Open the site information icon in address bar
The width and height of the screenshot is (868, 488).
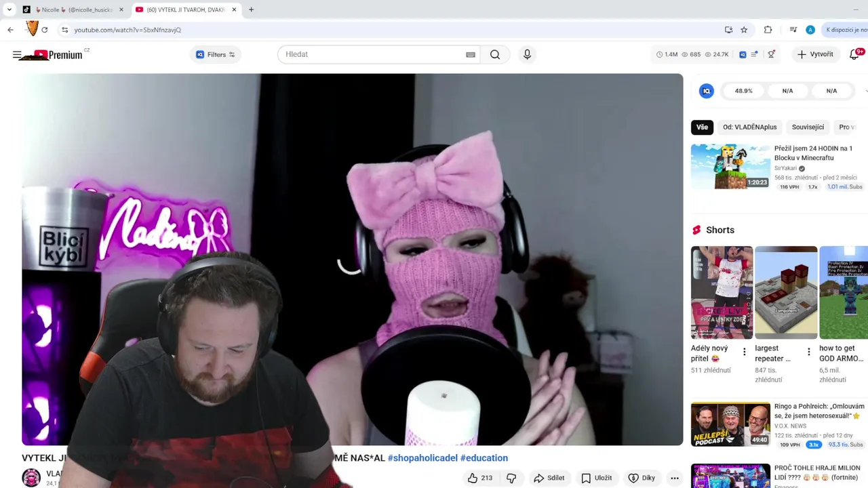(64, 30)
